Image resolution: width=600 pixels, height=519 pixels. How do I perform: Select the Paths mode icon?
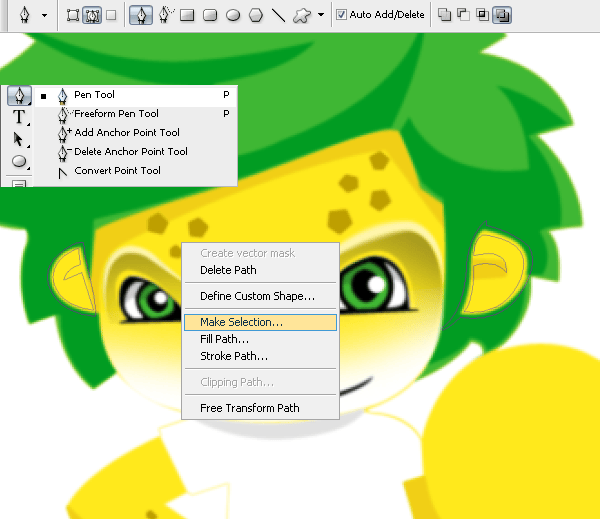(x=92, y=15)
